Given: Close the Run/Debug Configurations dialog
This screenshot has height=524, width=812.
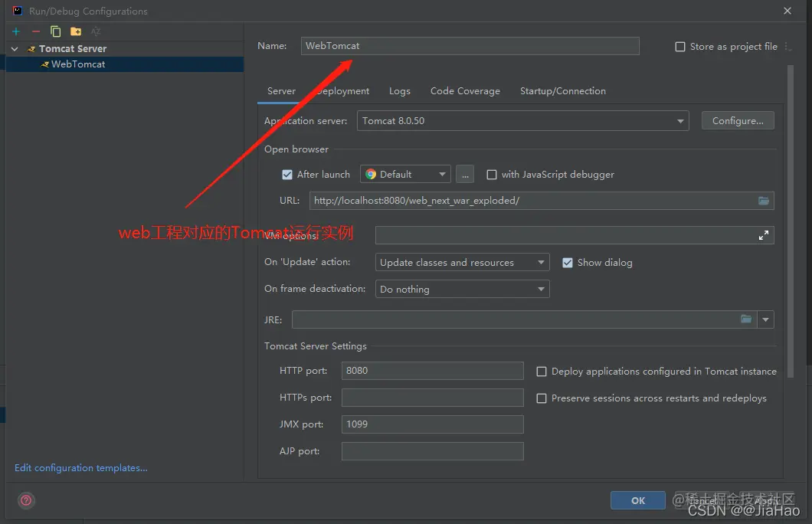Looking at the screenshot, I should (787, 11).
